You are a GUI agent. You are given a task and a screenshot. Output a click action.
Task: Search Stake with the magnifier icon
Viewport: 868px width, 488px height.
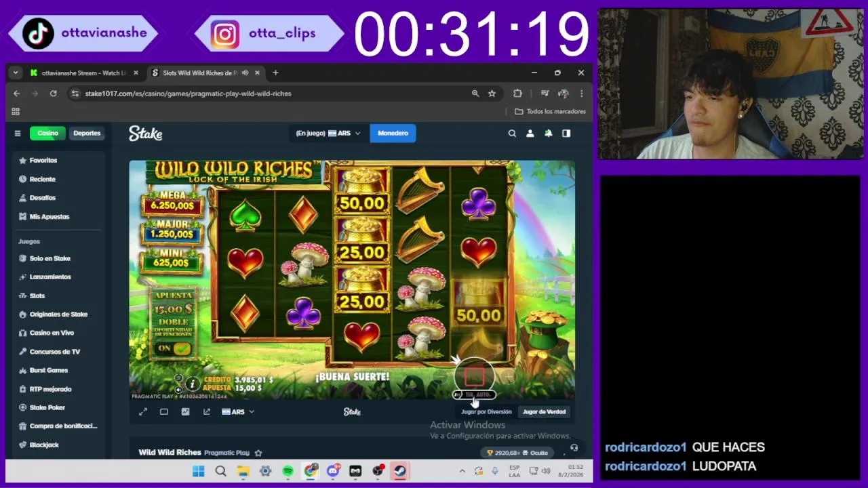pos(512,134)
